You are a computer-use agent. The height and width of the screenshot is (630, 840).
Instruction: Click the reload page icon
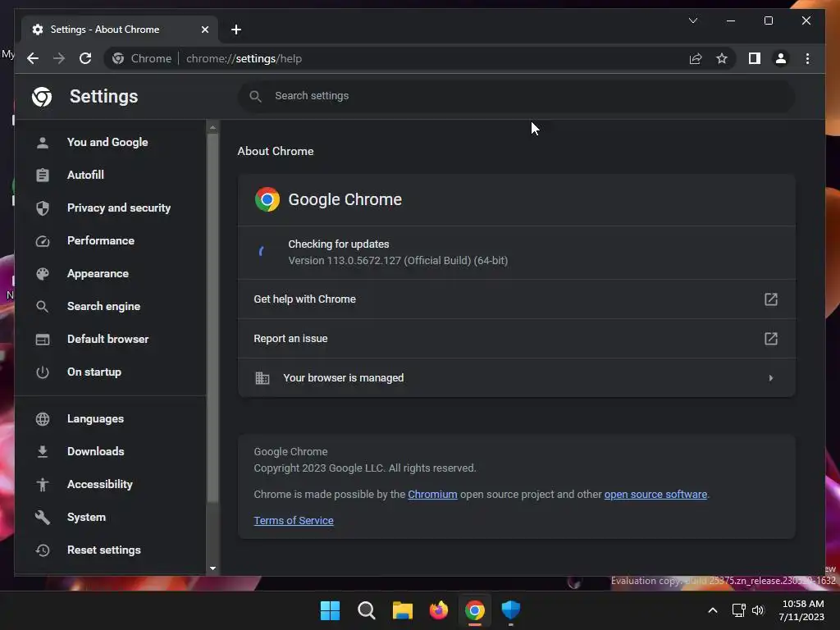(x=85, y=58)
